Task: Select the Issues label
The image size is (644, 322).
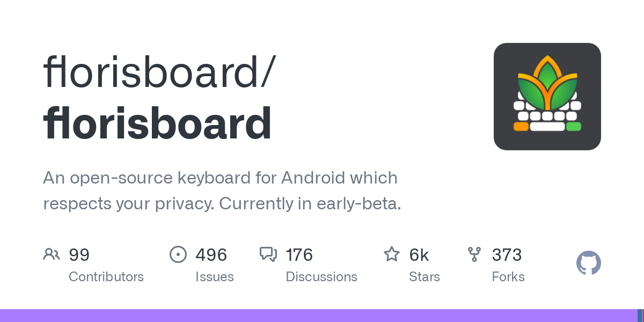Action: pos(215,277)
